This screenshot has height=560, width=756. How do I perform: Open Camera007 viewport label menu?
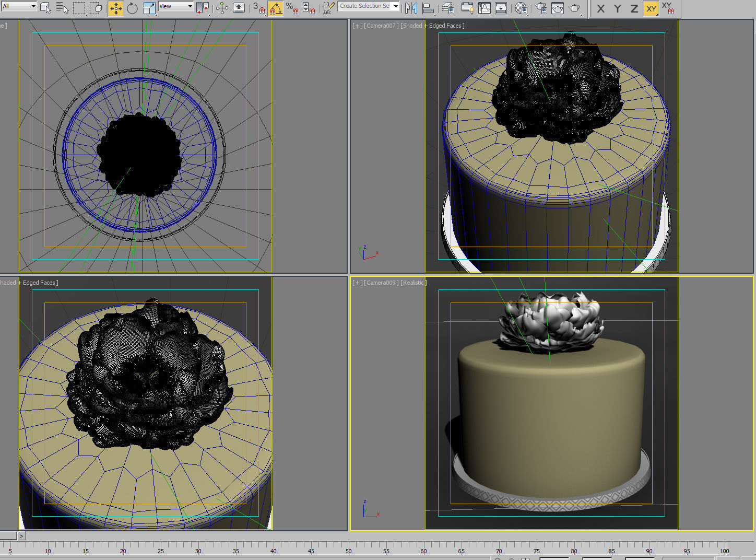click(x=381, y=26)
